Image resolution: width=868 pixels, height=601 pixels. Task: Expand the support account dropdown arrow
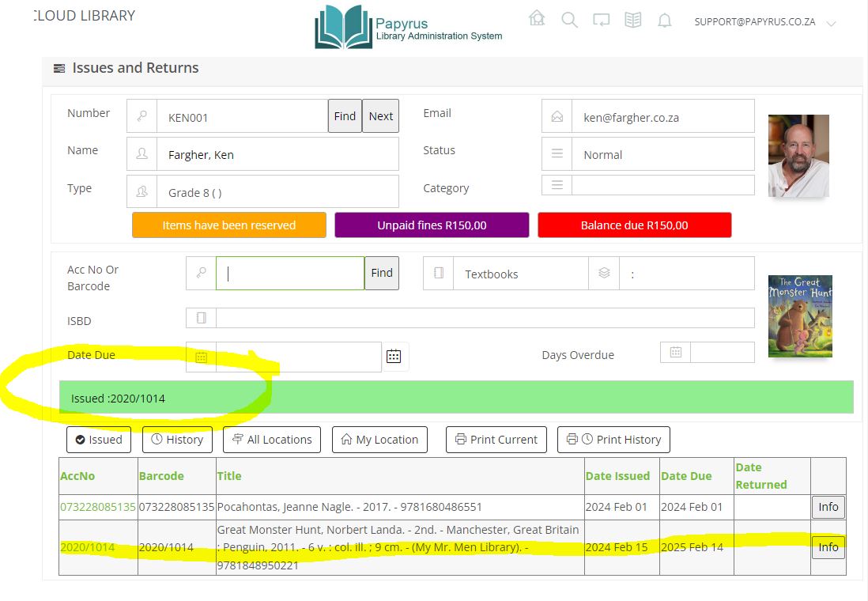831,24
